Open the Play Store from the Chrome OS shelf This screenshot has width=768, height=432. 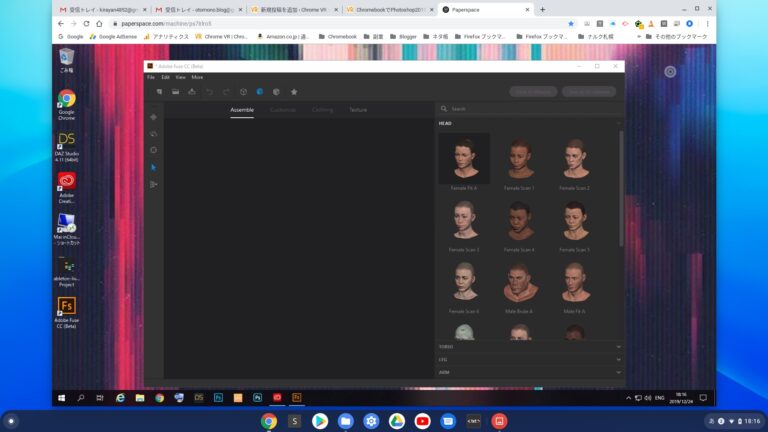[320, 421]
